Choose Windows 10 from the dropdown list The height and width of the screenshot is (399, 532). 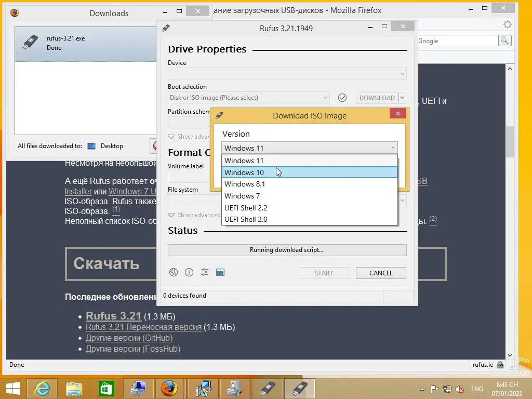[309, 172]
